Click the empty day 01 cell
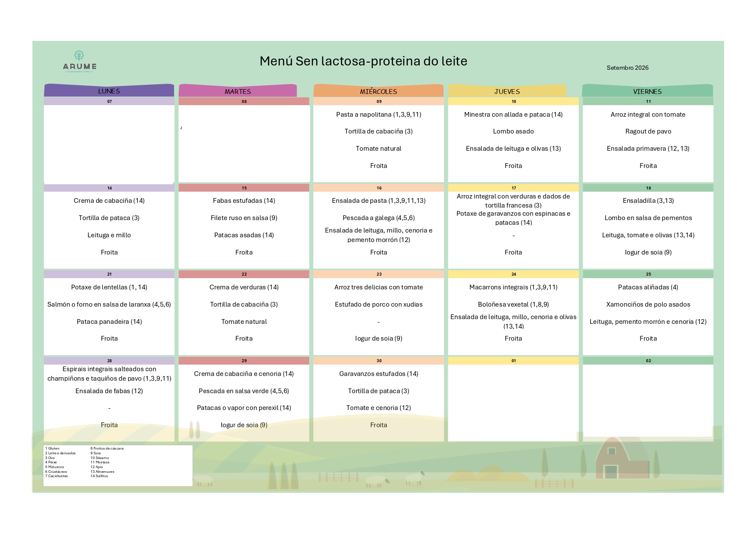This screenshot has height=534, width=756. pyautogui.click(x=513, y=403)
